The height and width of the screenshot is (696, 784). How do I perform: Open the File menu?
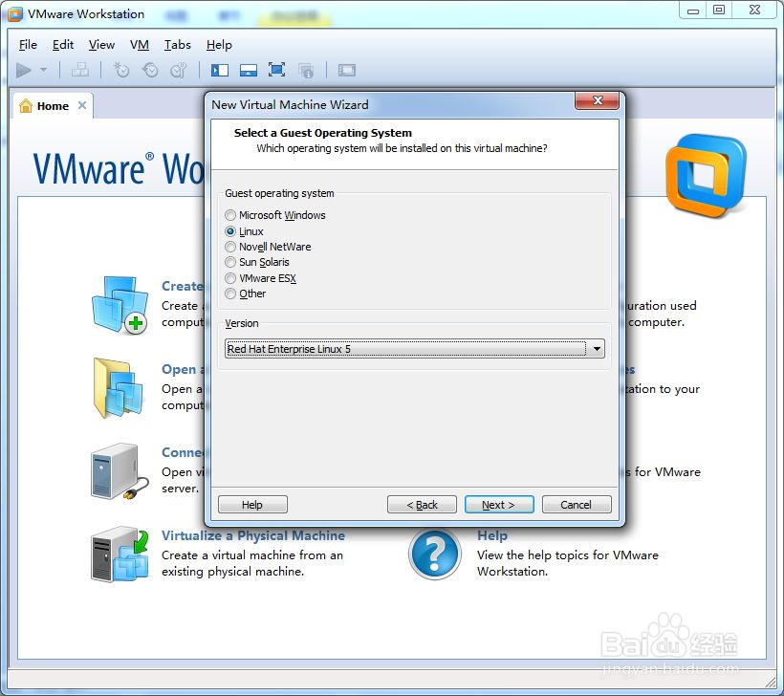pyautogui.click(x=28, y=45)
